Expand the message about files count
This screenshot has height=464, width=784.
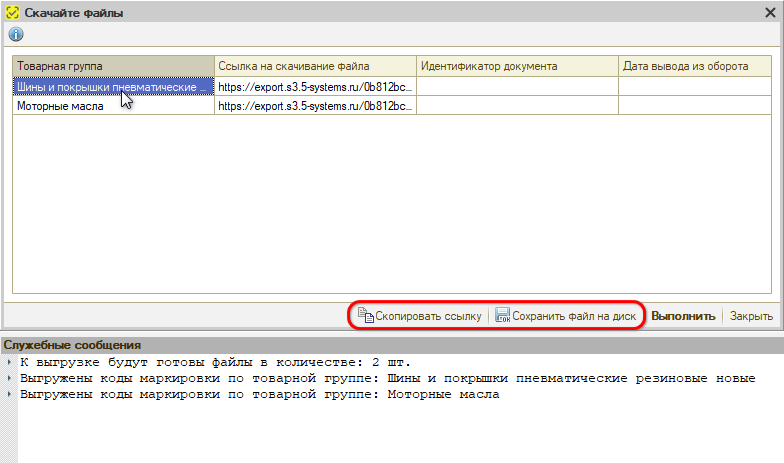[8, 362]
